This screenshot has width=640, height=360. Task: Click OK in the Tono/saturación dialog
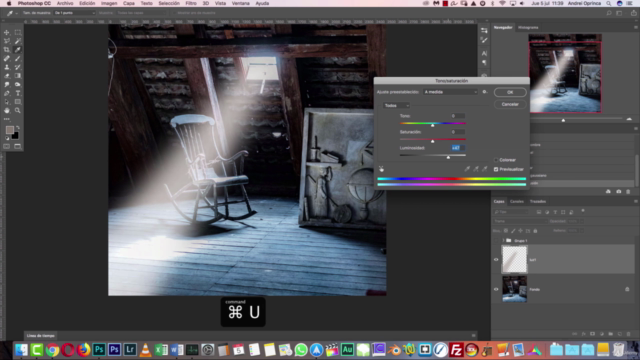[x=510, y=92]
